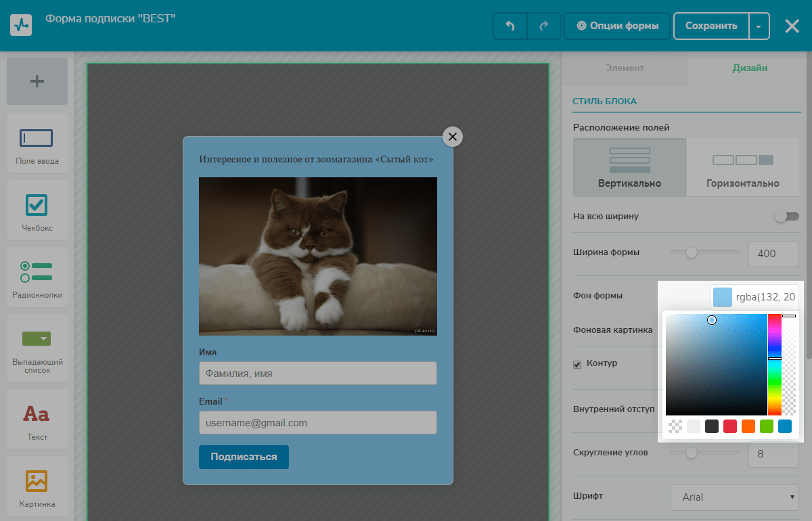Select the Поле ввода element icon
This screenshot has width=812, height=521.
tap(37, 139)
